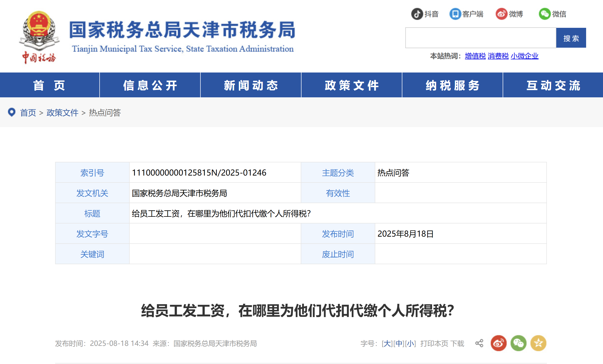Open the 政策文件 navigation tab

(351, 85)
